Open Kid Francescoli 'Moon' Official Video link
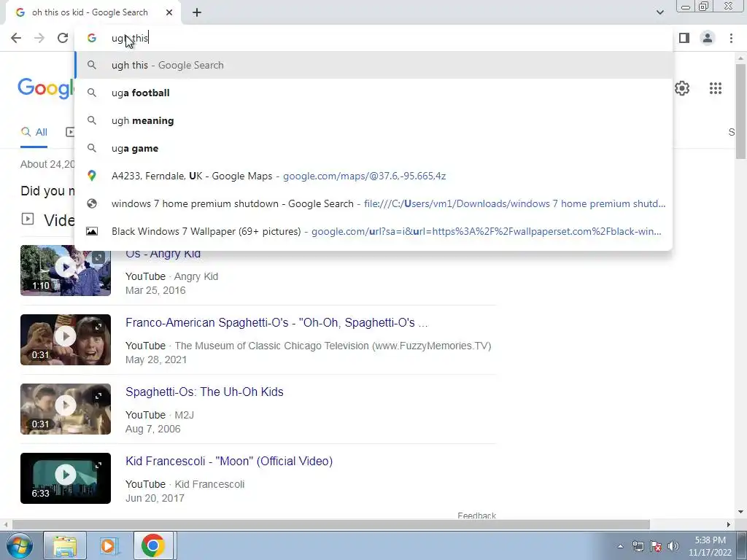The image size is (747, 560). coord(229,461)
